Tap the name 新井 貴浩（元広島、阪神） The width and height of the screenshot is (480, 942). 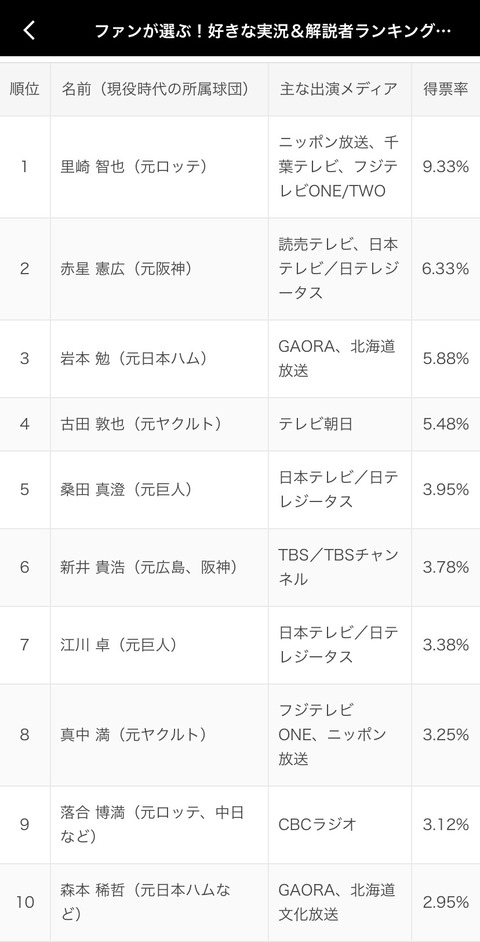point(148,567)
